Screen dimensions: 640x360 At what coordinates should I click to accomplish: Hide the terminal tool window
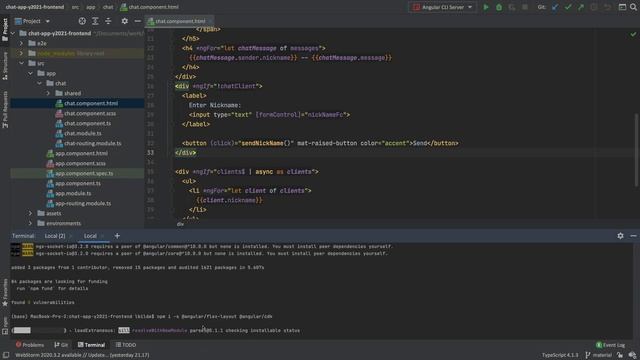[633, 236]
